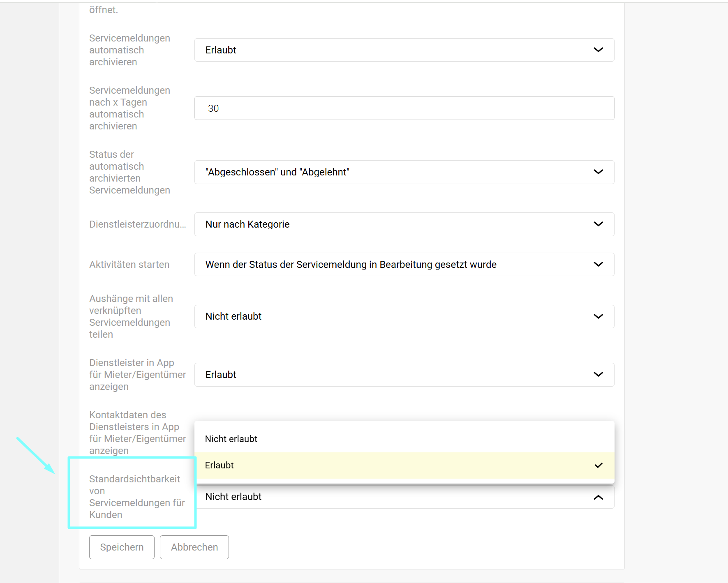The image size is (728, 583).
Task: Click chevron of 'Servicemeldungen automatisch archivieren' dropdown
Action: [x=598, y=50]
